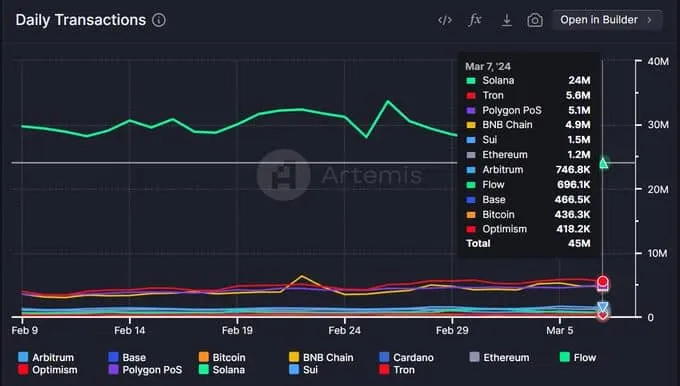Click the Feb 24 axis label
This screenshot has width=680, height=386.
pyautogui.click(x=344, y=330)
